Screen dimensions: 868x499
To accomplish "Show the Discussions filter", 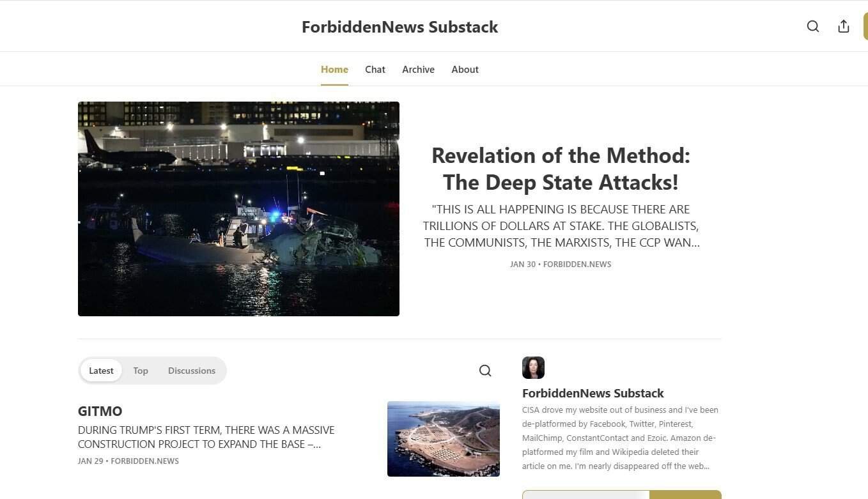I will pyautogui.click(x=192, y=371).
